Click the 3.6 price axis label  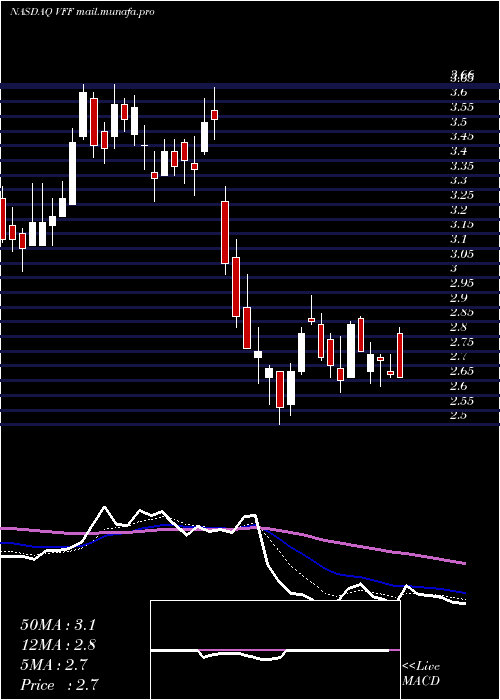(458, 92)
